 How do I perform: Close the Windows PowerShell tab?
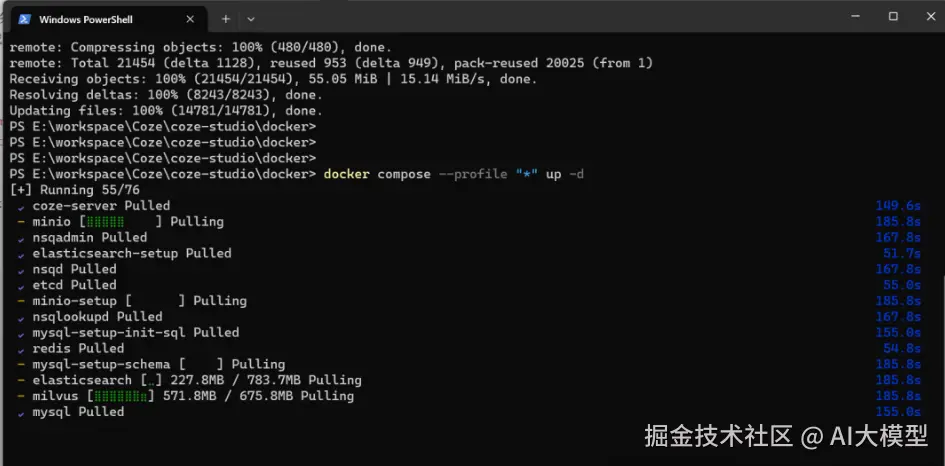[190, 19]
